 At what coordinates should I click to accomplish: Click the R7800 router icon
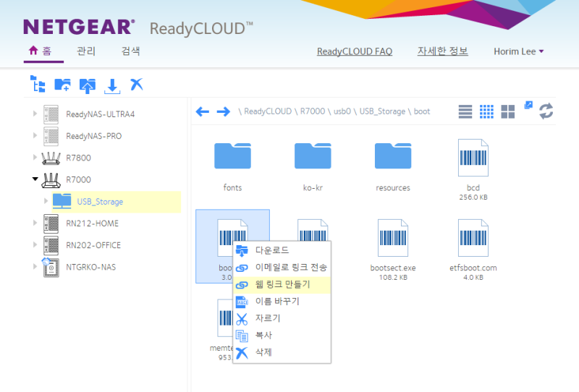pos(51,158)
